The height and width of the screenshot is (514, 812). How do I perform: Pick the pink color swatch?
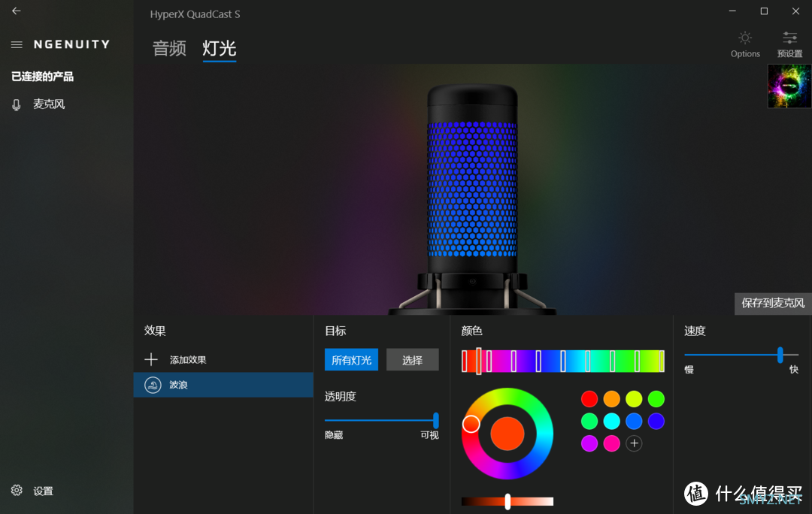click(611, 443)
